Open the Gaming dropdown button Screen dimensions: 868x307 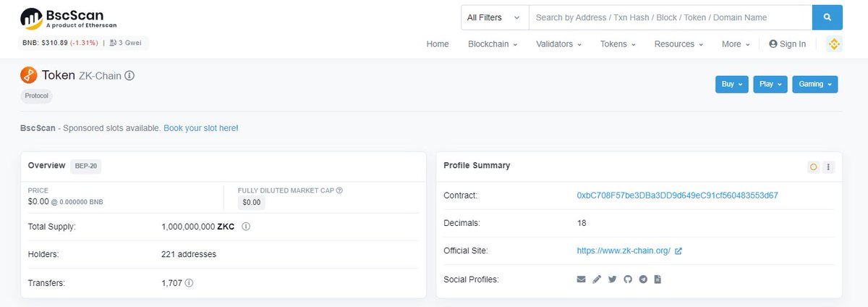click(815, 84)
